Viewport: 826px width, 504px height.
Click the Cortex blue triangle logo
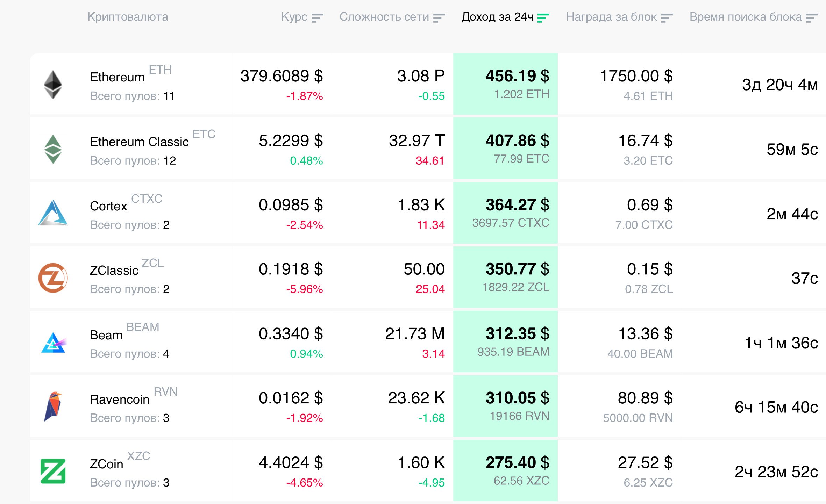pyautogui.click(x=53, y=213)
